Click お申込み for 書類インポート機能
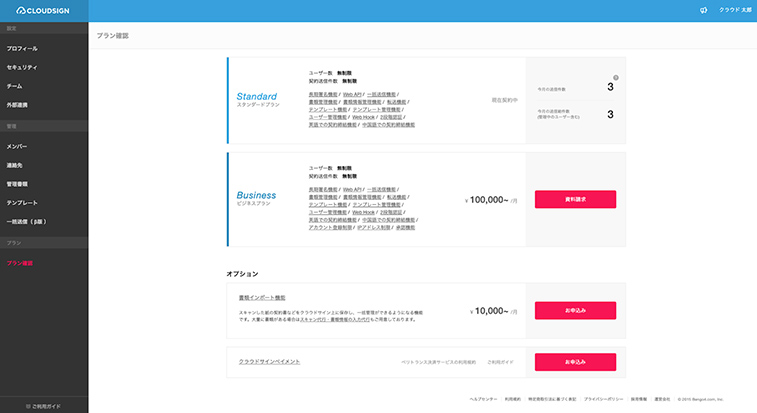The image size is (757, 413). pos(575,310)
